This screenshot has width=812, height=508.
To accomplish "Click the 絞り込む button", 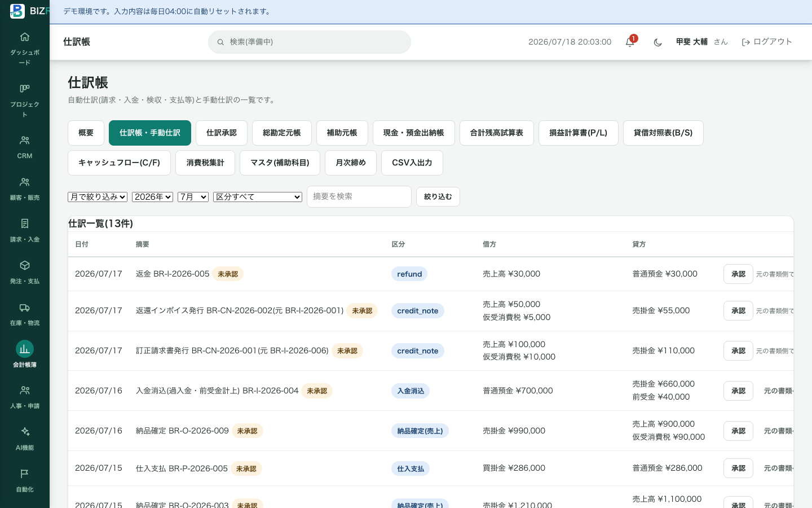I will click(438, 196).
